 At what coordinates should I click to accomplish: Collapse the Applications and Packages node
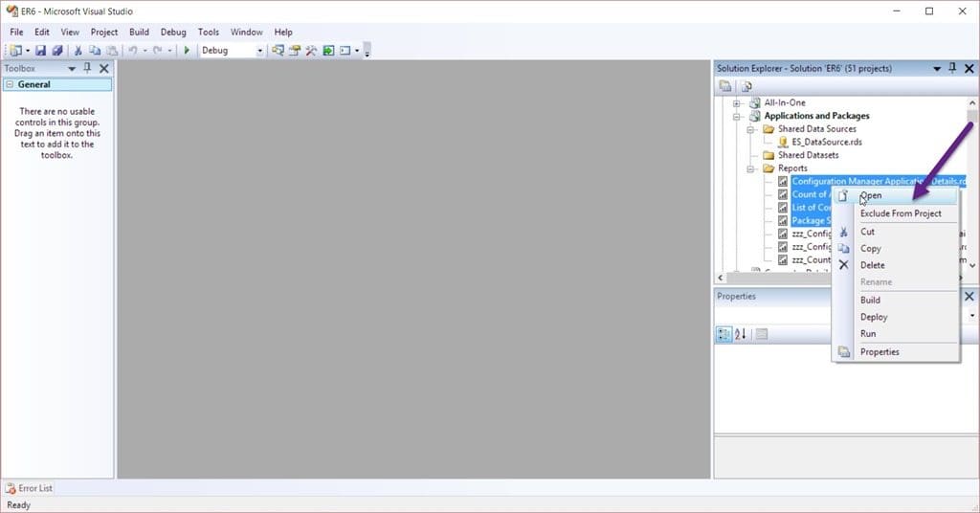(737, 116)
